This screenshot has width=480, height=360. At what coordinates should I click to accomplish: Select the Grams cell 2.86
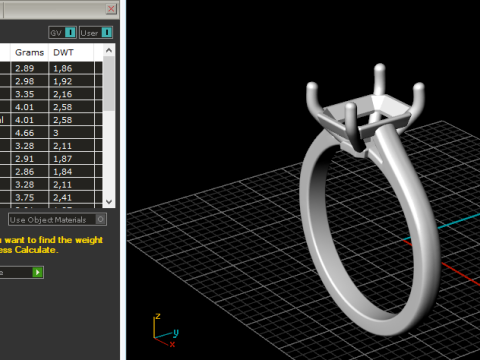pyautogui.click(x=30, y=172)
